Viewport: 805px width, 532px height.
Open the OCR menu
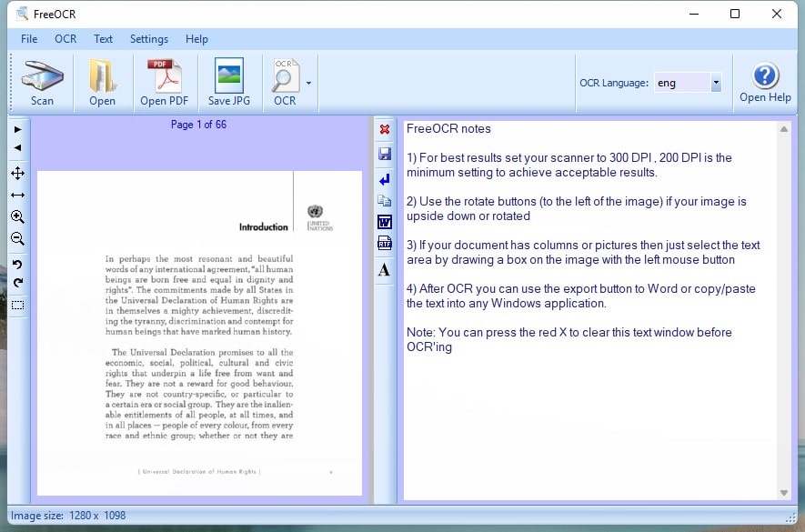65,39
